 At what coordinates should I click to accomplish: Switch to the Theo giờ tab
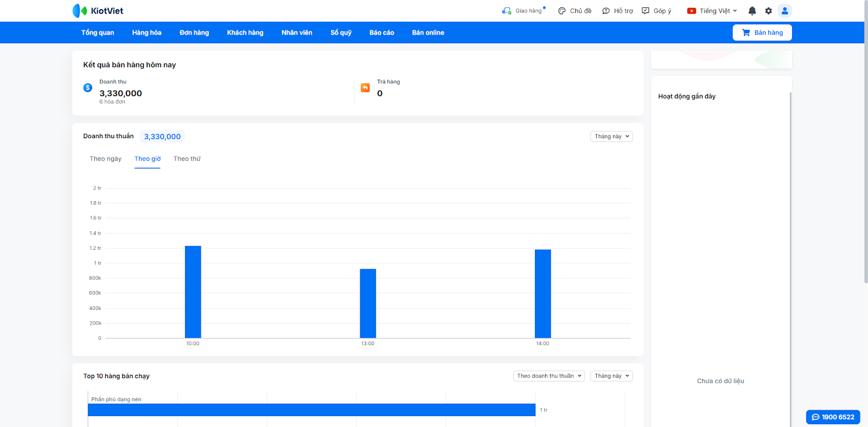click(148, 159)
